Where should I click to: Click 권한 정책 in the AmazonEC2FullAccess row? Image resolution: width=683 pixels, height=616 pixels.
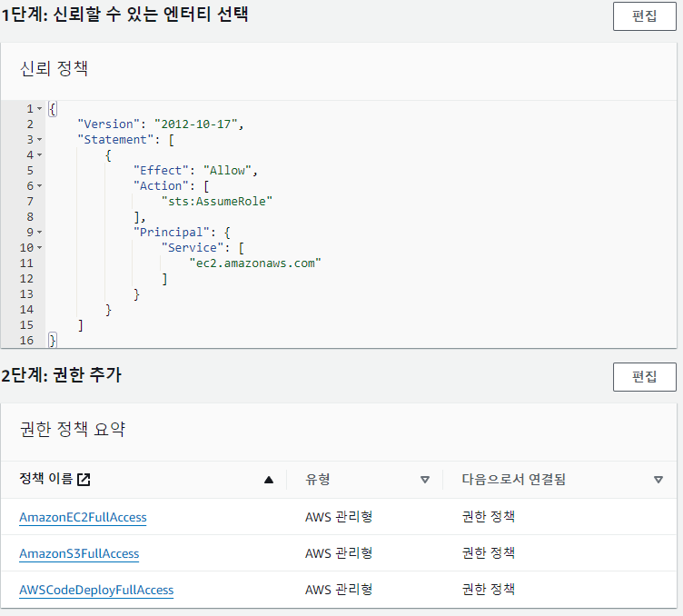[489, 517]
